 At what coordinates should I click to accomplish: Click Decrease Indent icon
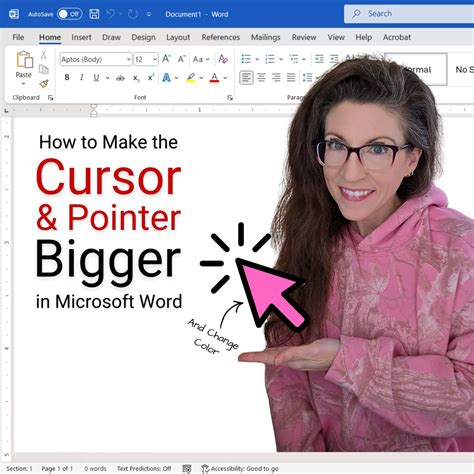[x=319, y=59]
